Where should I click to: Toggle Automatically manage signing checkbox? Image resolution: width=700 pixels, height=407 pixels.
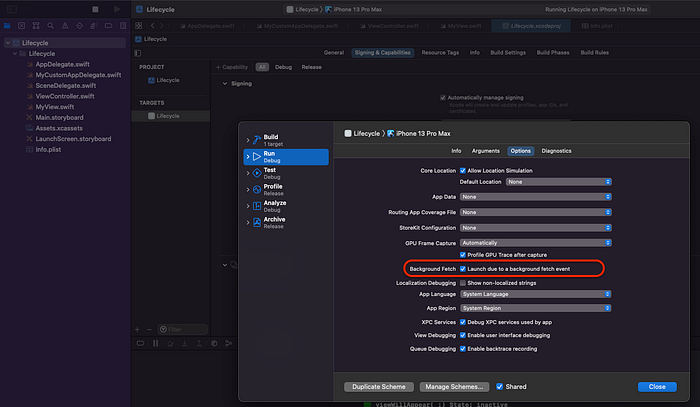click(443, 97)
